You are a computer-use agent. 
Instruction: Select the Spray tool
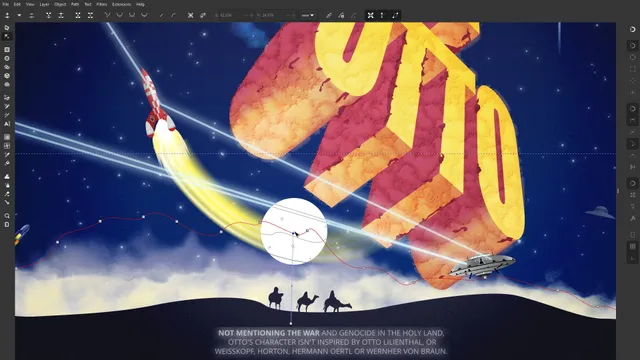7,185
